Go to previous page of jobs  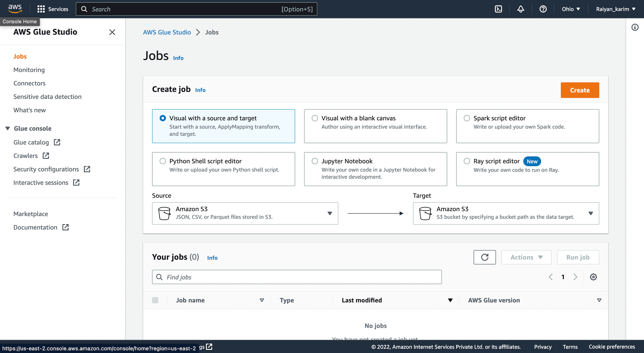coord(550,277)
